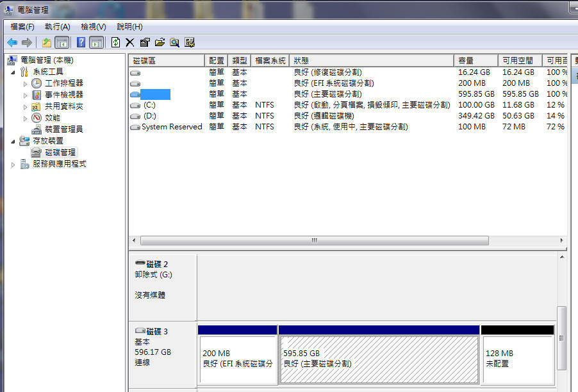Sort by the 配置 column header
Image resolution: width=578 pixels, height=392 pixels.
pyautogui.click(x=217, y=60)
